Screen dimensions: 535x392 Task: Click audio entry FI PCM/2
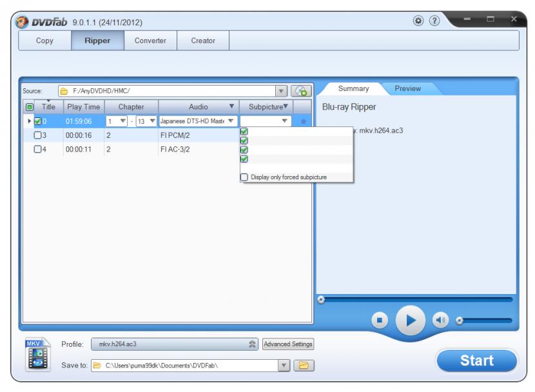[x=175, y=135]
